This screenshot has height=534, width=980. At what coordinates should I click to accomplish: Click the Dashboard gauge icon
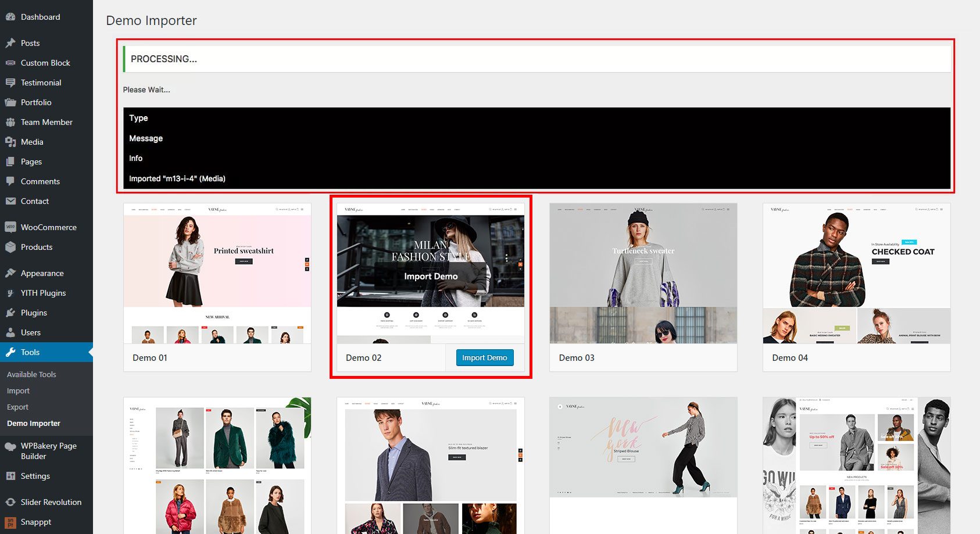tap(10, 17)
